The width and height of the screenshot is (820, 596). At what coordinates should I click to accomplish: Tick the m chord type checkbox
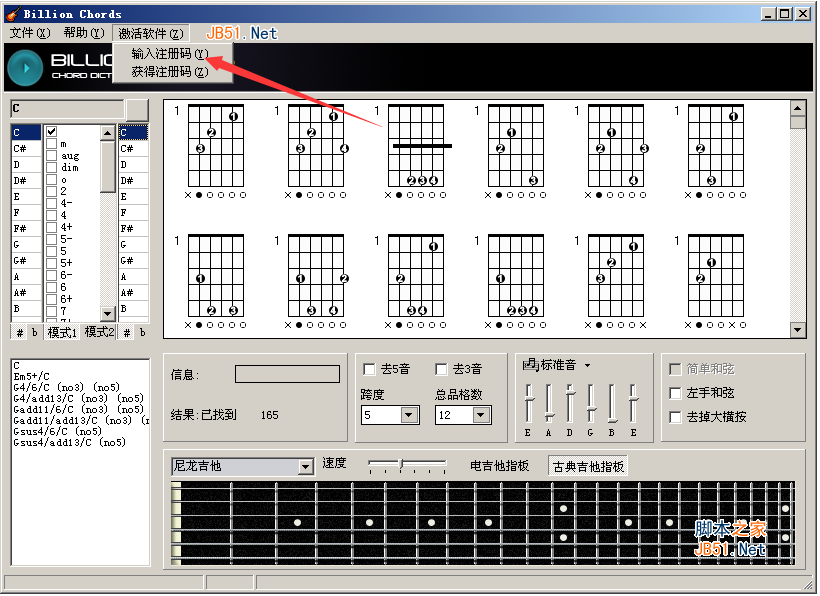(x=51, y=143)
